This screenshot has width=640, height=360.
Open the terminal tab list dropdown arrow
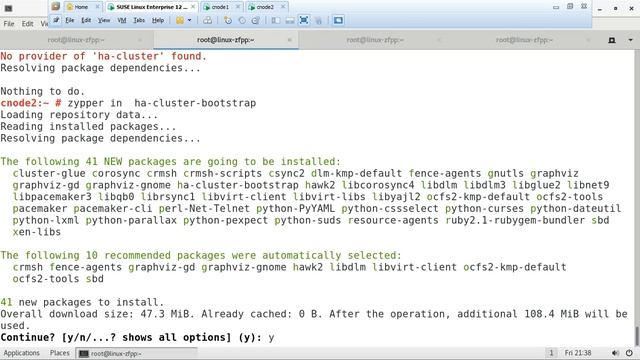(630, 40)
